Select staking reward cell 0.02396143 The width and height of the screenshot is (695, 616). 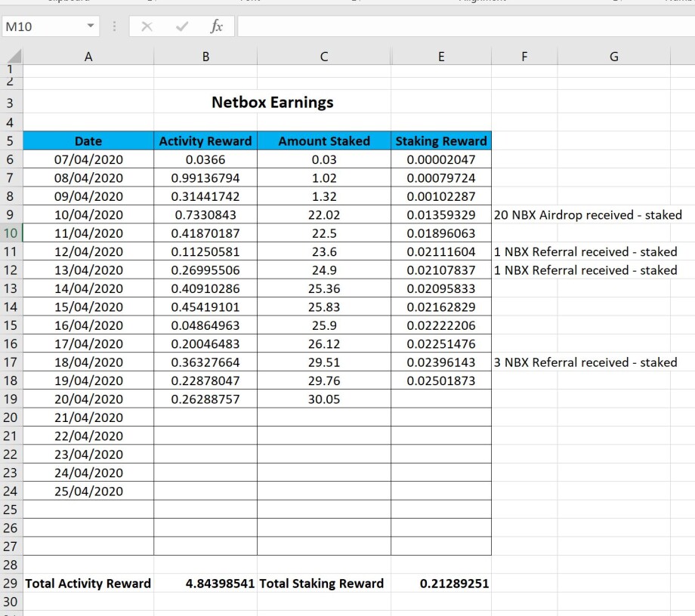point(441,362)
